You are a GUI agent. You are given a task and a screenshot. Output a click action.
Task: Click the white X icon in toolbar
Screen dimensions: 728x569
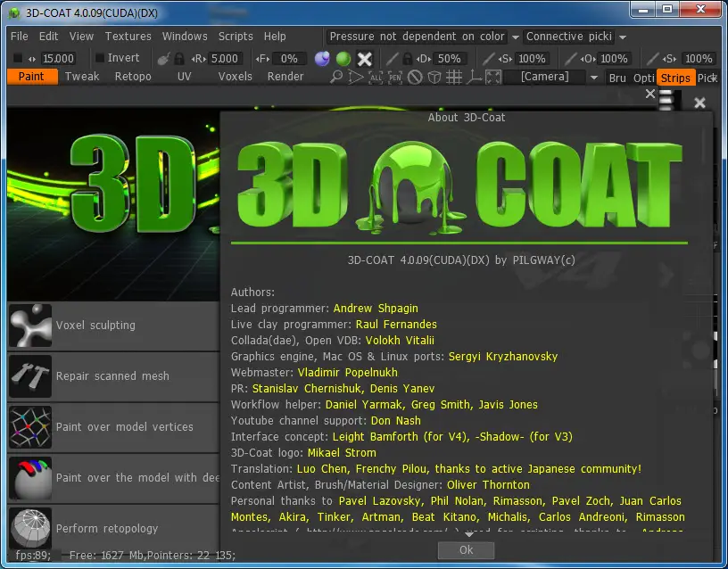365,59
